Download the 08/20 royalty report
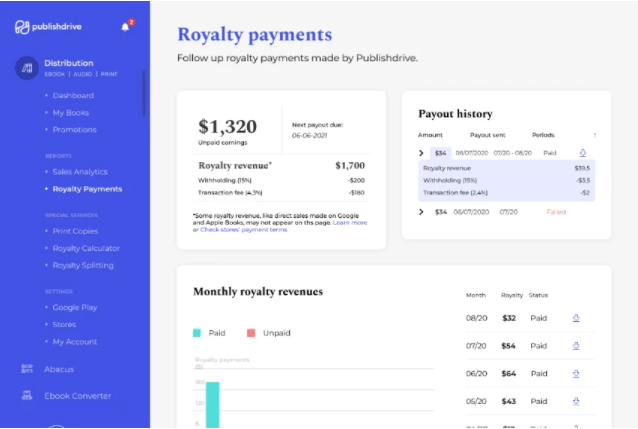 point(576,318)
